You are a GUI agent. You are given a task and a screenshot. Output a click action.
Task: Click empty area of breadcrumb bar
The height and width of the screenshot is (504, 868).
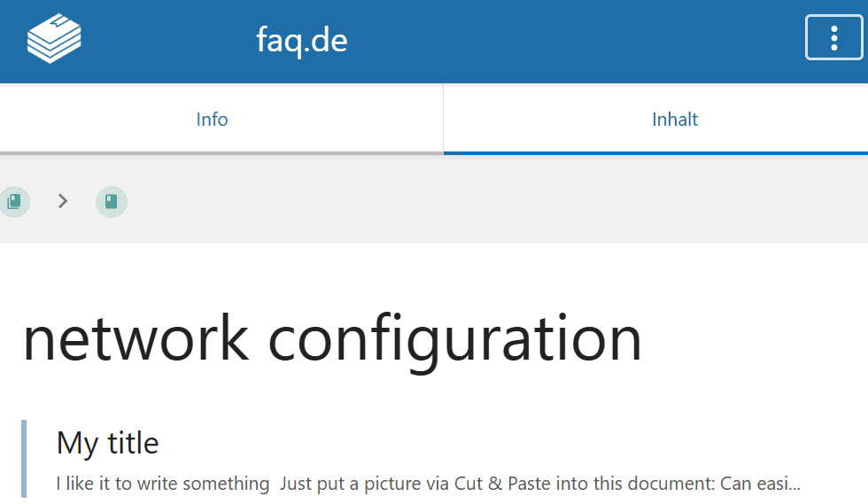pyautogui.click(x=498, y=202)
